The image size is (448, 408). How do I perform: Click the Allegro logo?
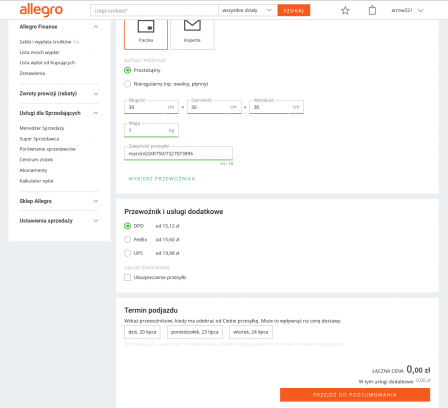point(41,10)
